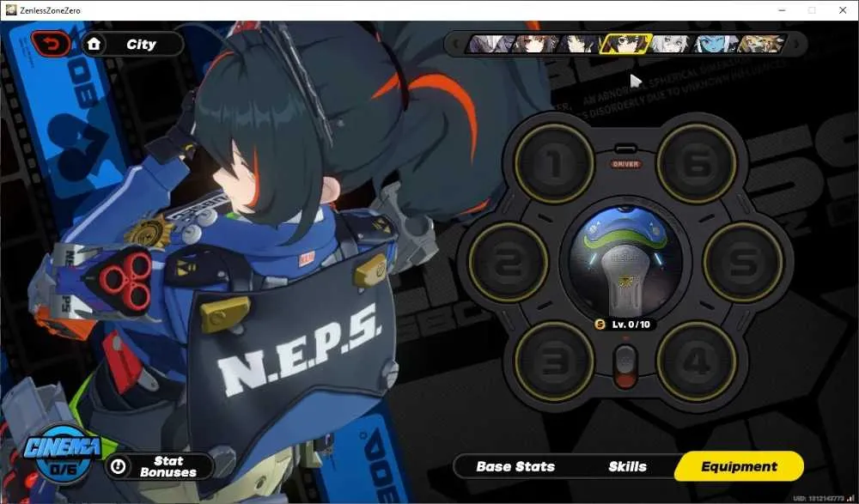Choose the black-haired agent portrait left of the highlighted one

click(580, 44)
